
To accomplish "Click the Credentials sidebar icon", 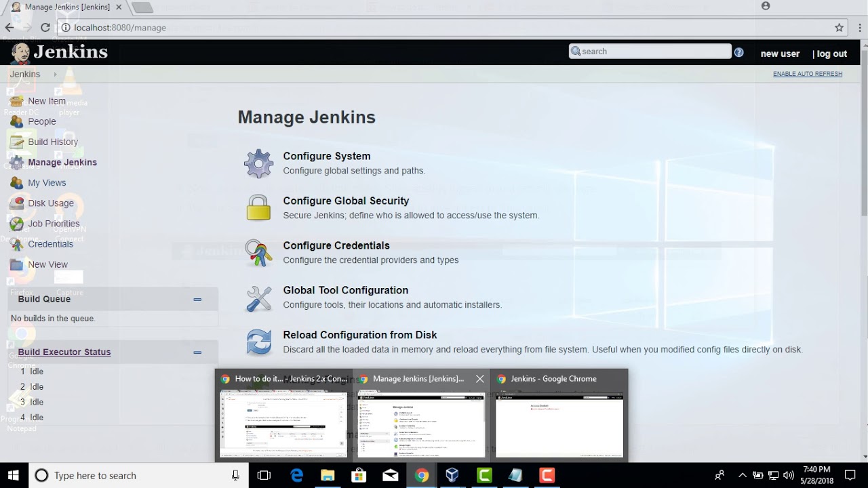I will pos(16,243).
